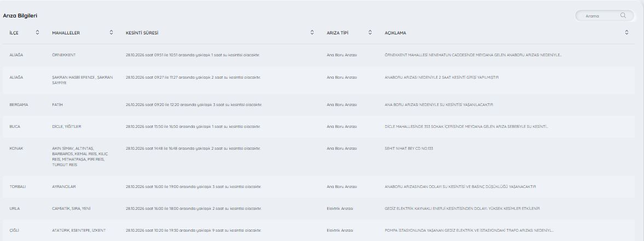Click the 16:00 ile 19:00 outage duration
This screenshot has height=241, width=644.
[194, 187]
